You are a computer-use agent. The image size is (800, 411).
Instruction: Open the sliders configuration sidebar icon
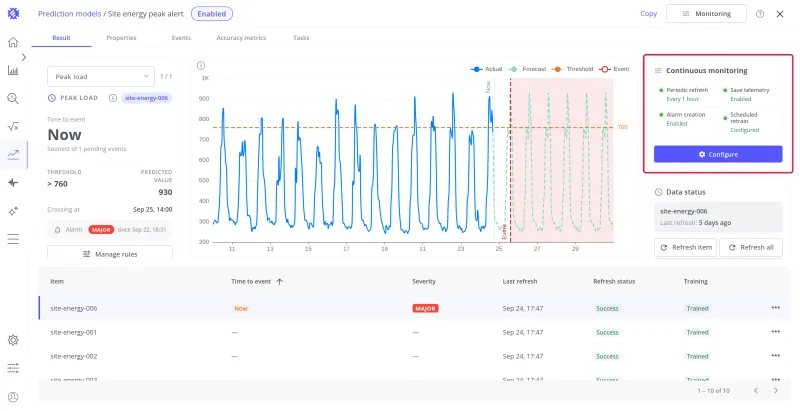[x=13, y=368]
